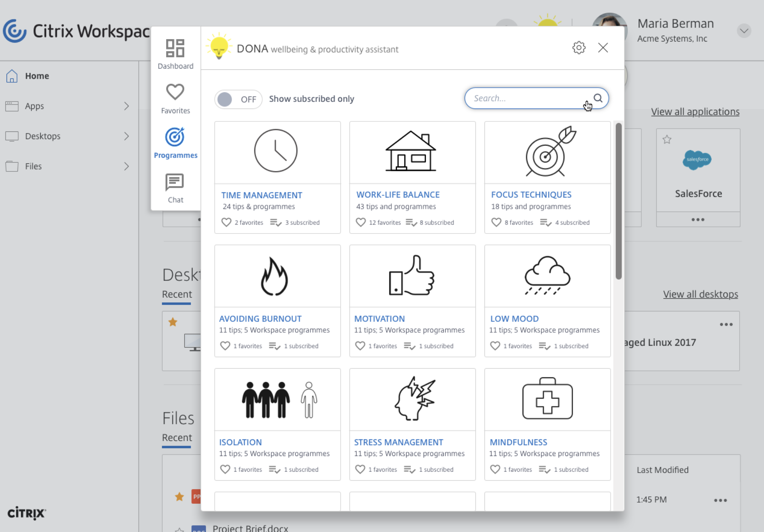Open Maria Berman account dropdown arrow
The image size is (764, 532).
744,31
